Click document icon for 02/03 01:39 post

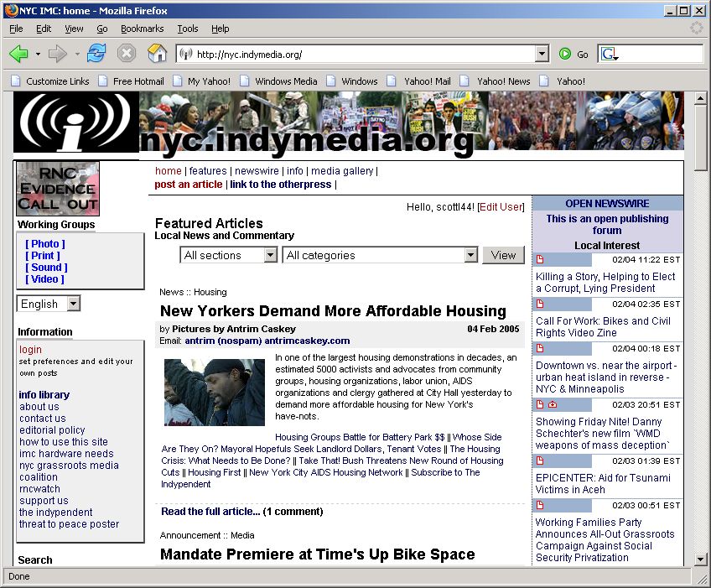540,461
